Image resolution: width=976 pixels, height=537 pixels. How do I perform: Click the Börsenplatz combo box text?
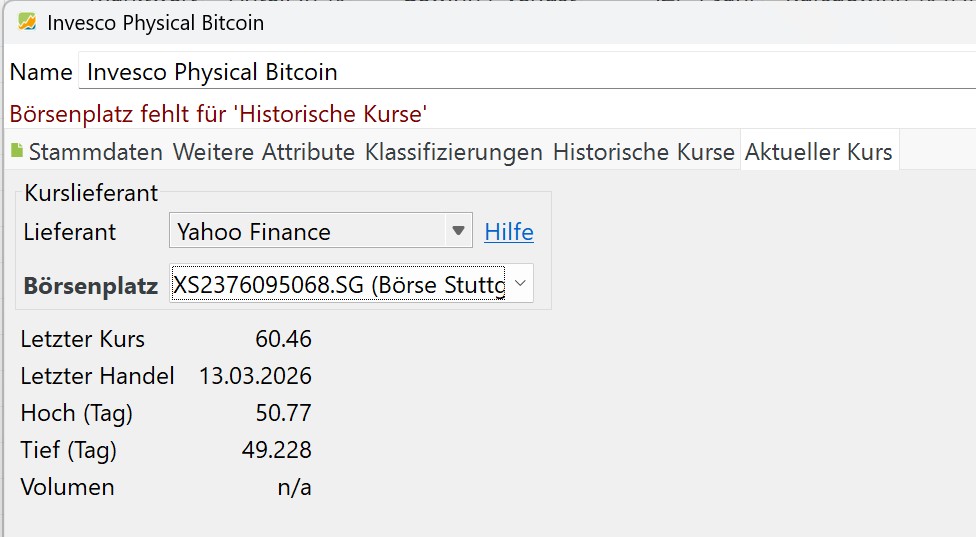coord(338,284)
